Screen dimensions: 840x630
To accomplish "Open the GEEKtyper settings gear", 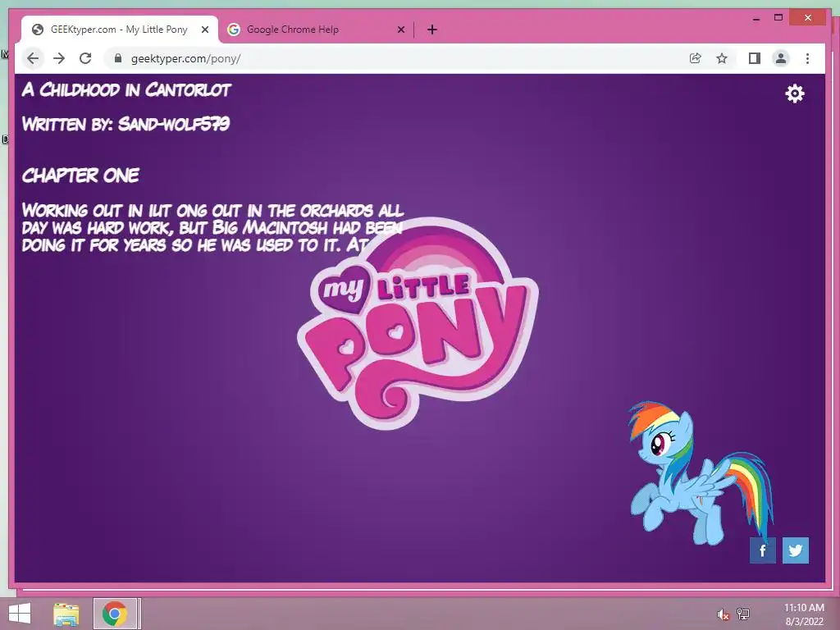I will 794,94.
